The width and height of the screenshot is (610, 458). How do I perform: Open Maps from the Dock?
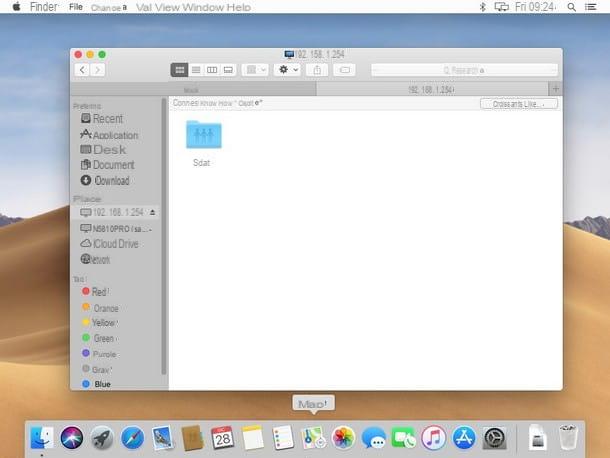[313, 437]
